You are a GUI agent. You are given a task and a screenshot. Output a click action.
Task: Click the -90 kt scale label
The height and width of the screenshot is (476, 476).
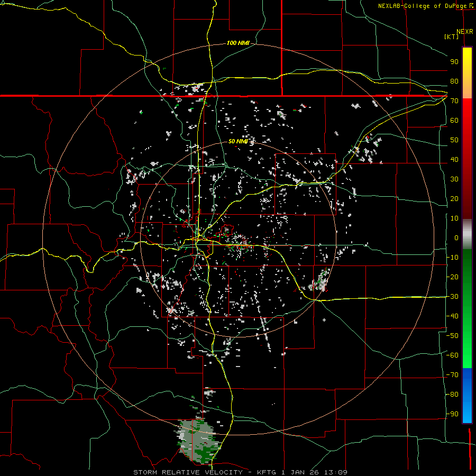pos(452,414)
